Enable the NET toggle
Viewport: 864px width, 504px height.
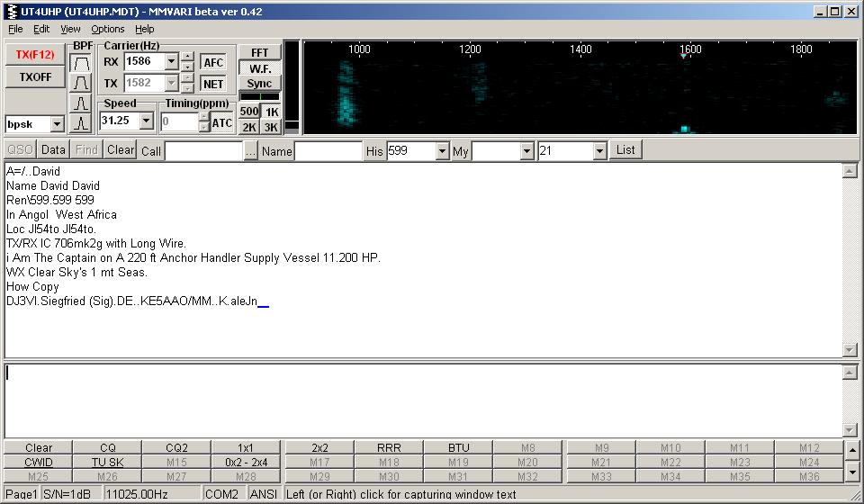[213, 84]
